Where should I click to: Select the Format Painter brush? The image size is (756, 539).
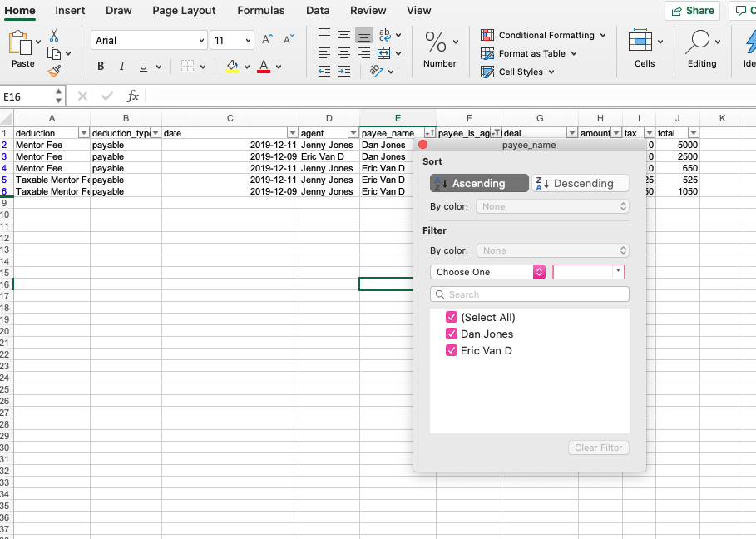pos(55,72)
